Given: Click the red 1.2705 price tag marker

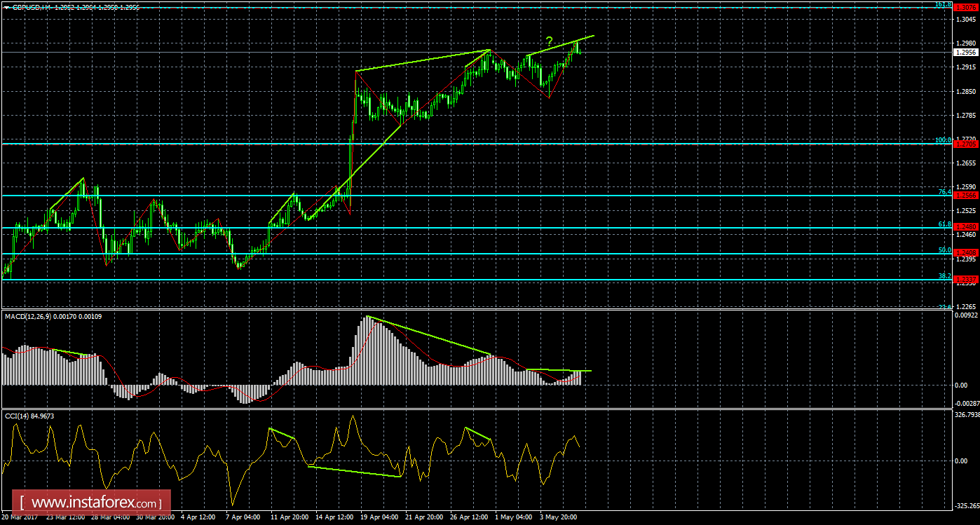Looking at the screenshot, I should (x=965, y=144).
